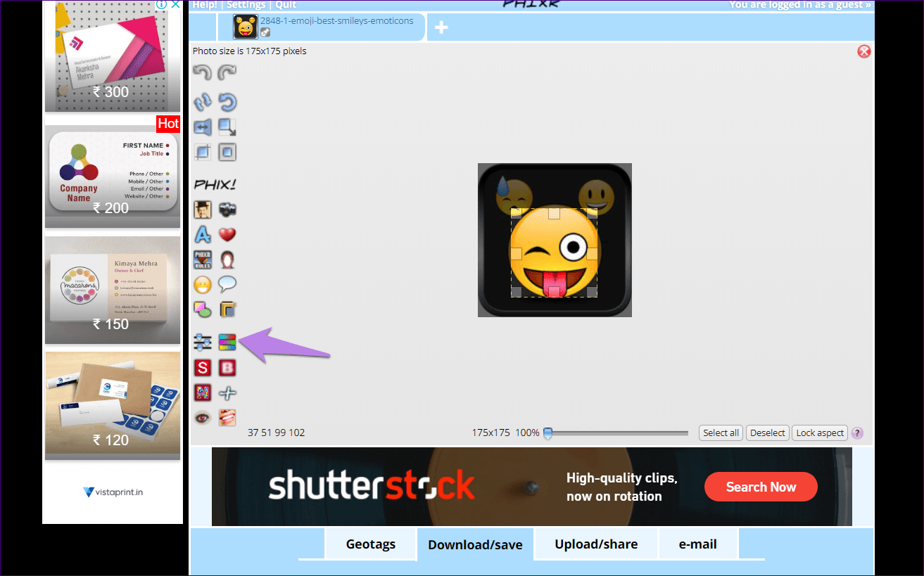The height and width of the screenshot is (576, 924).
Task: Select the red-eye removal tool
Action: [203, 417]
